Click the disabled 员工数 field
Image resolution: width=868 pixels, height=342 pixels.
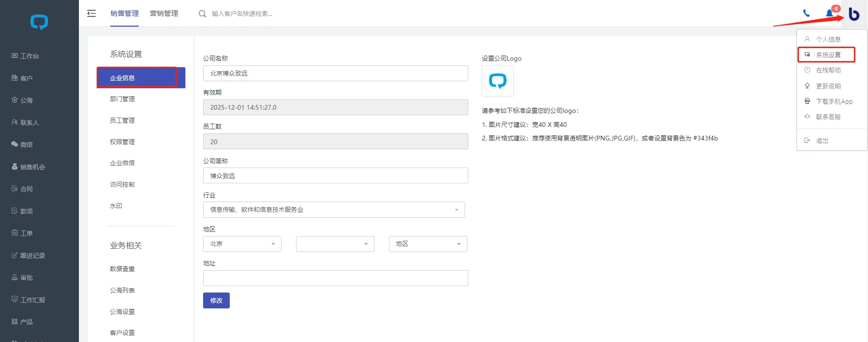pyautogui.click(x=335, y=141)
